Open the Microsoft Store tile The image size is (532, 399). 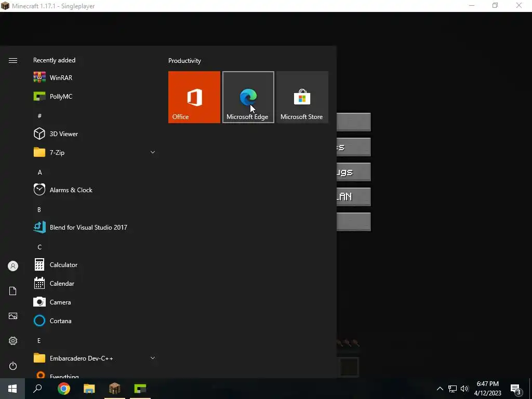tap(302, 97)
